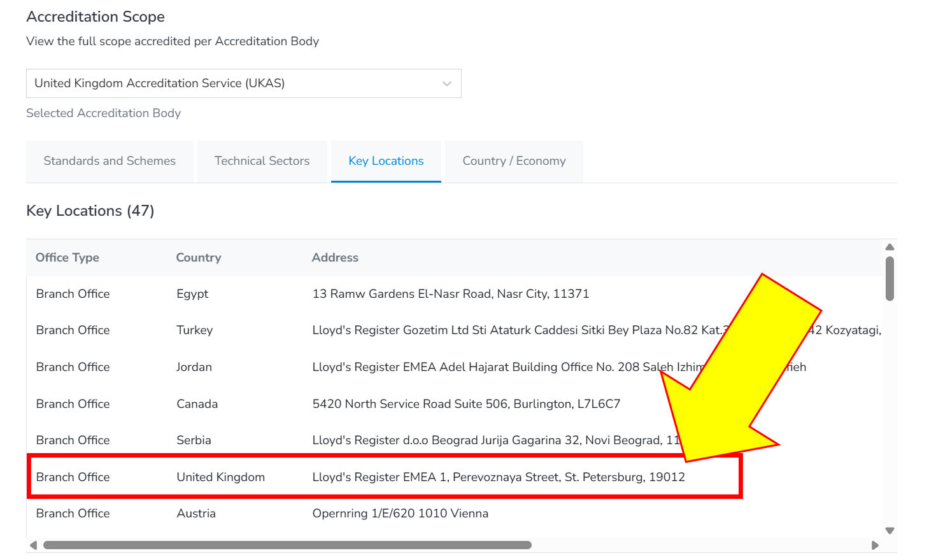
Task: Select the Egypt country cell
Action: click(x=192, y=294)
